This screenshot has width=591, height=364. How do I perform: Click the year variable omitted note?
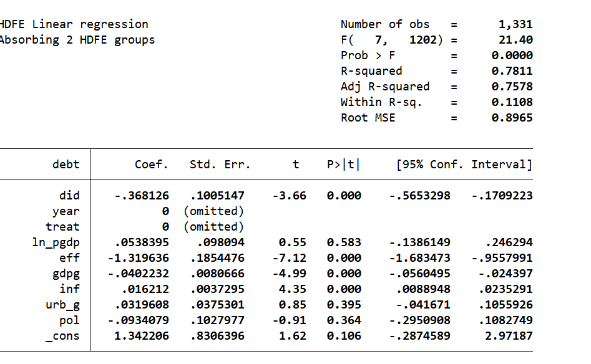pyautogui.click(x=213, y=211)
